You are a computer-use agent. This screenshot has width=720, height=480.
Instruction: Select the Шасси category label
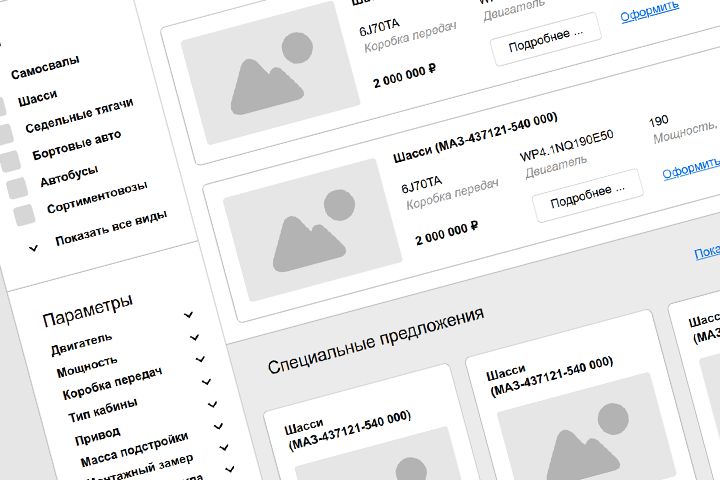[37, 98]
